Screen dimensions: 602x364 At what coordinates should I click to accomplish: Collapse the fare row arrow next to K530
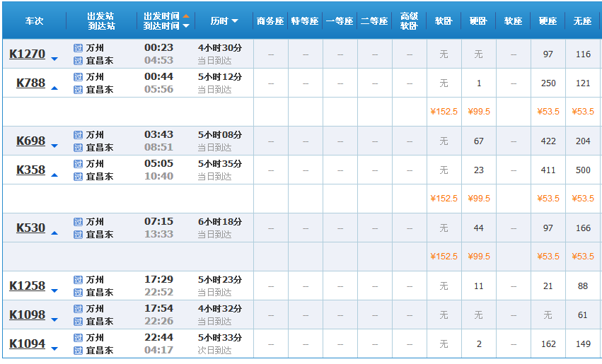pyautogui.click(x=54, y=233)
